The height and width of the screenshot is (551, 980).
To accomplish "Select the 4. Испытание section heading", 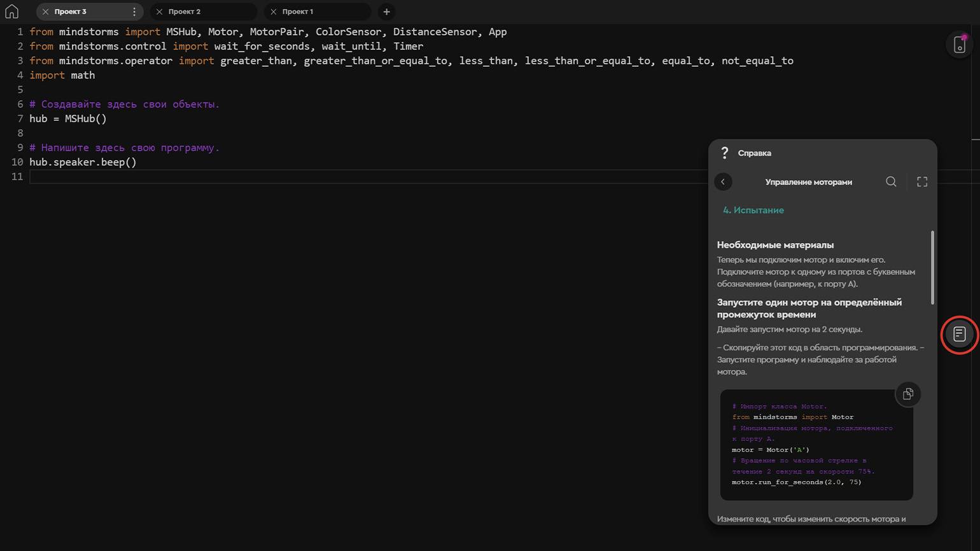I will [753, 210].
